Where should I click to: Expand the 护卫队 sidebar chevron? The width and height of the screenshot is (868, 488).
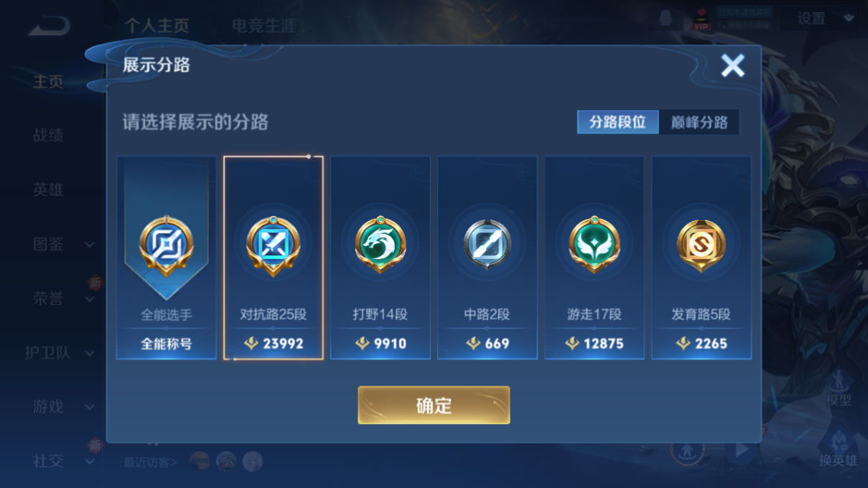point(90,354)
